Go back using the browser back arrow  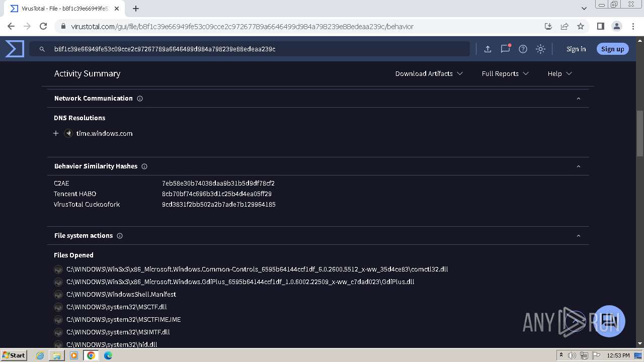(x=11, y=26)
